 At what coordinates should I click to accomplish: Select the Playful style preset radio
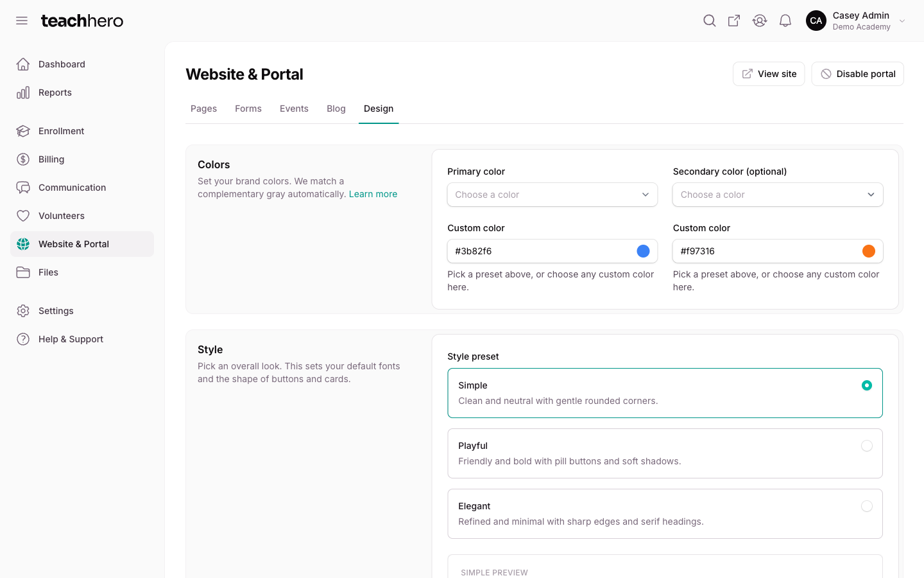(867, 446)
